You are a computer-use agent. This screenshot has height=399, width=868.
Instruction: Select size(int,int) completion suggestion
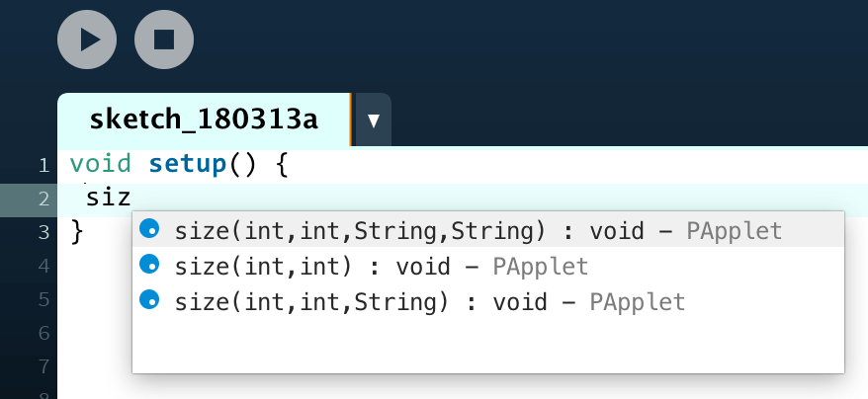[x=488, y=266]
